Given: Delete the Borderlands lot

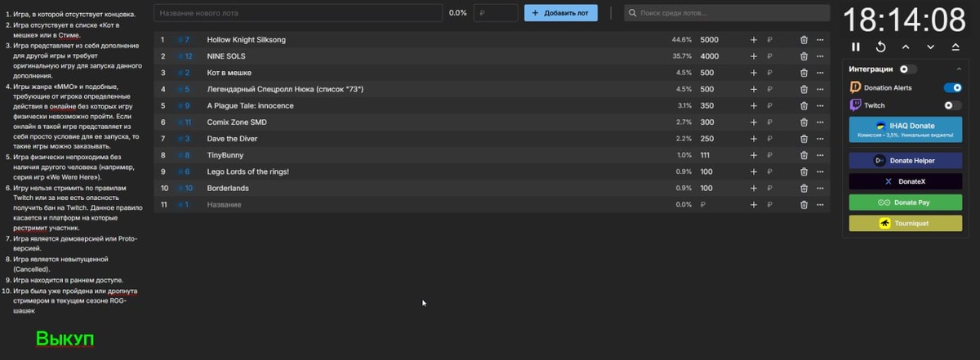Looking at the screenshot, I should 804,189.
